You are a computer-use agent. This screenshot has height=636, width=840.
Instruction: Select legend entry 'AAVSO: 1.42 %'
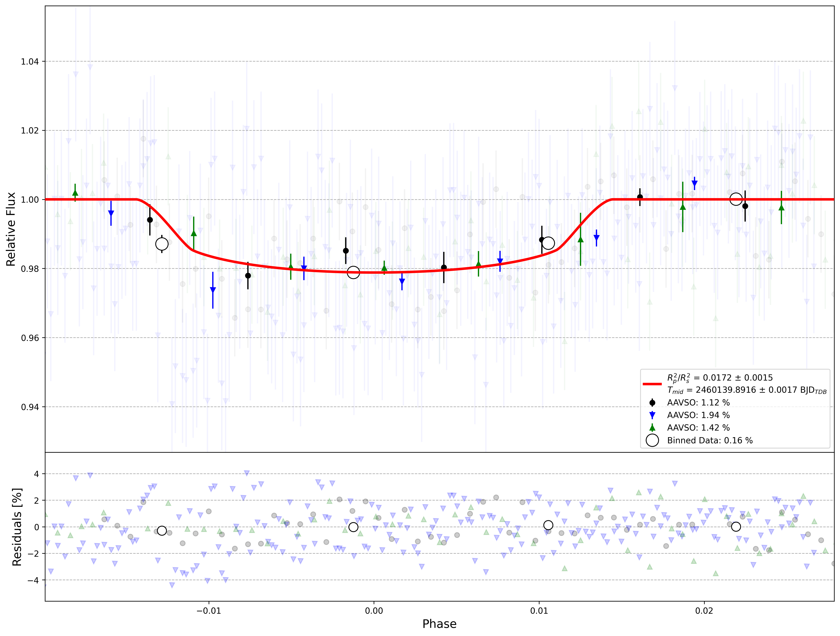pos(698,428)
